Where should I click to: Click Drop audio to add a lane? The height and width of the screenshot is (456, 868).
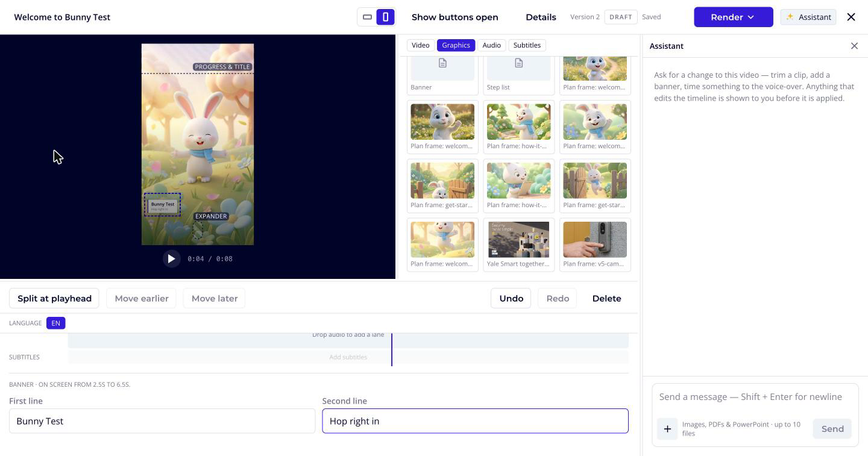tap(348, 335)
